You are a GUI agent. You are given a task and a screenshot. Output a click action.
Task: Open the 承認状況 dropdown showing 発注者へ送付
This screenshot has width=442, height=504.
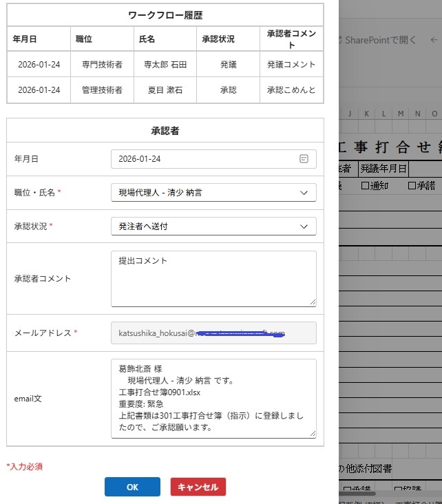(x=213, y=226)
